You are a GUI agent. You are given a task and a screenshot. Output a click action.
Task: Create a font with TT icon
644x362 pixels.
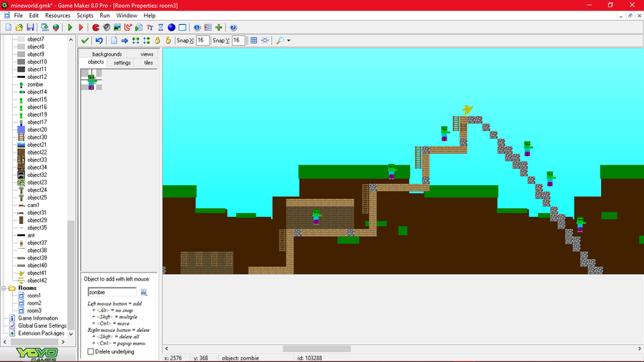tap(150, 27)
